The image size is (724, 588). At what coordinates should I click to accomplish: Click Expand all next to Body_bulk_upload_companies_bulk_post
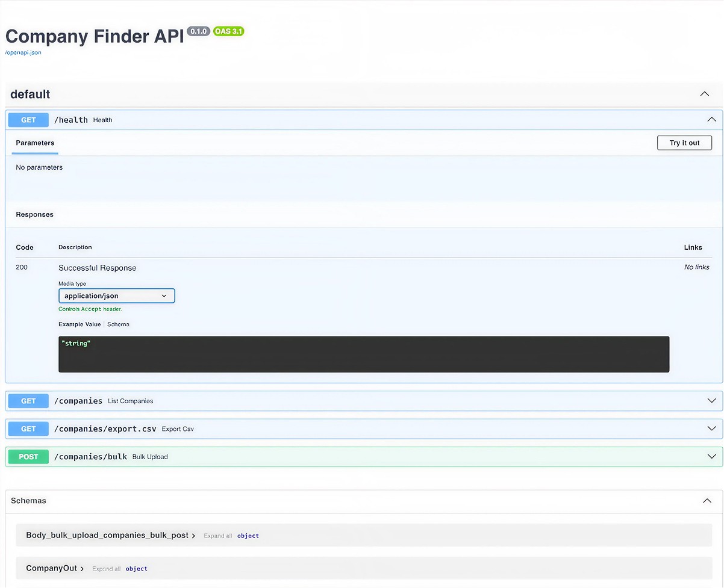[217, 536]
